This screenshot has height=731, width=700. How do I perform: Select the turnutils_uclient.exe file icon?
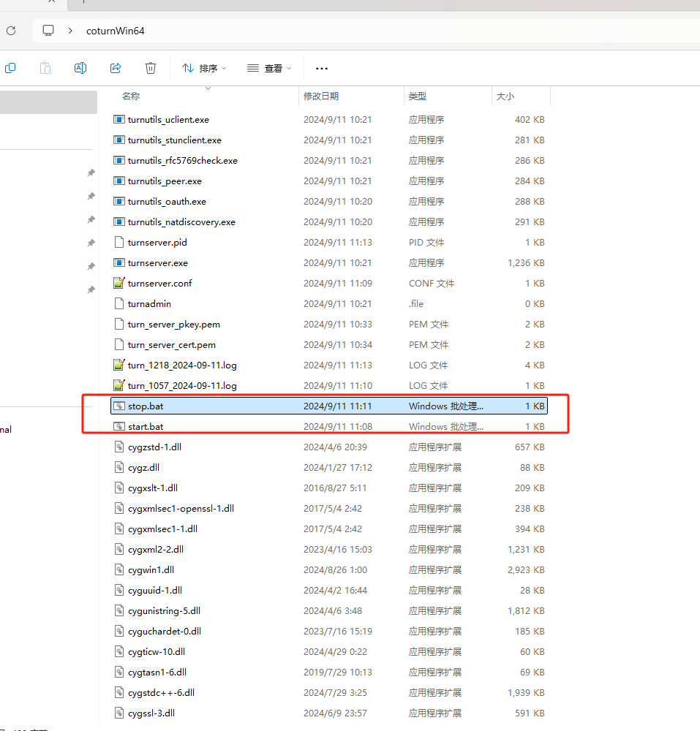119,119
